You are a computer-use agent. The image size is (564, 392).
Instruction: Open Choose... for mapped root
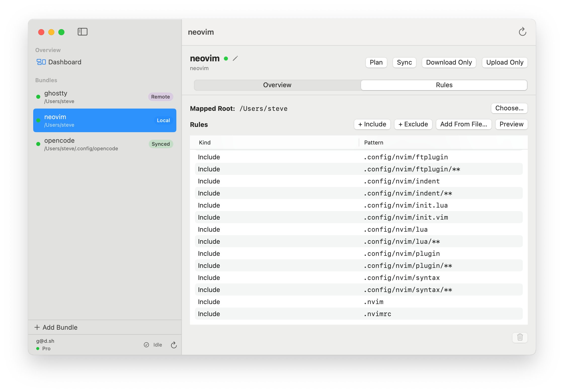click(509, 108)
